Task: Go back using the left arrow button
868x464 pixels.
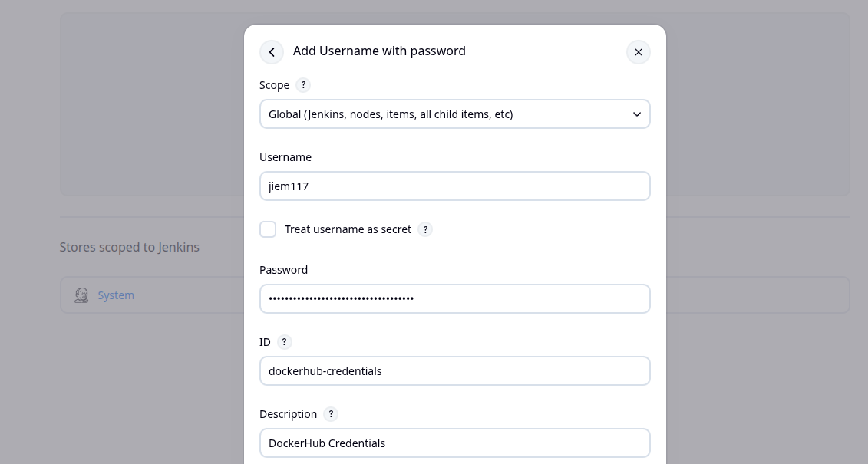Action: [272, 52]
